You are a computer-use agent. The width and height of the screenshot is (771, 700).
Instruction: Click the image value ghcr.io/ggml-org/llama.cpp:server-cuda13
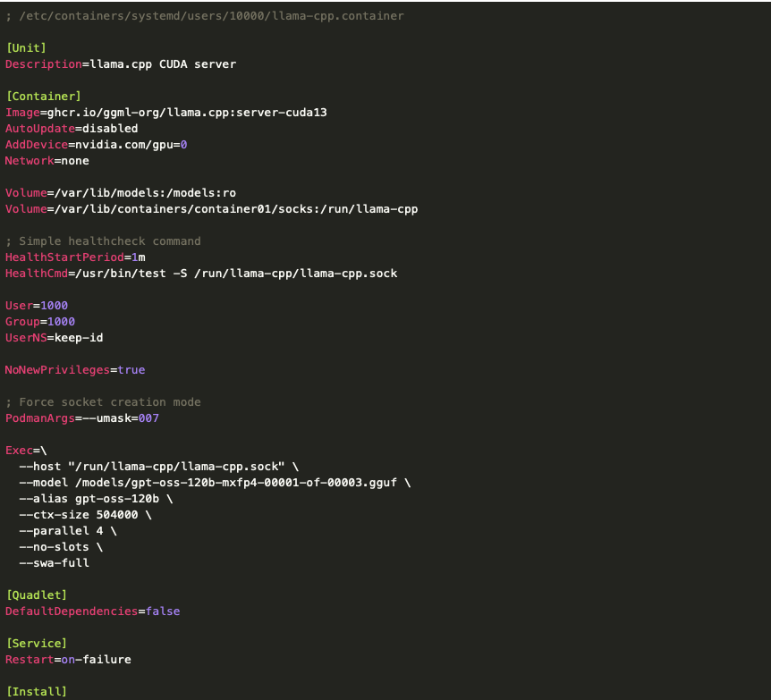187,113
